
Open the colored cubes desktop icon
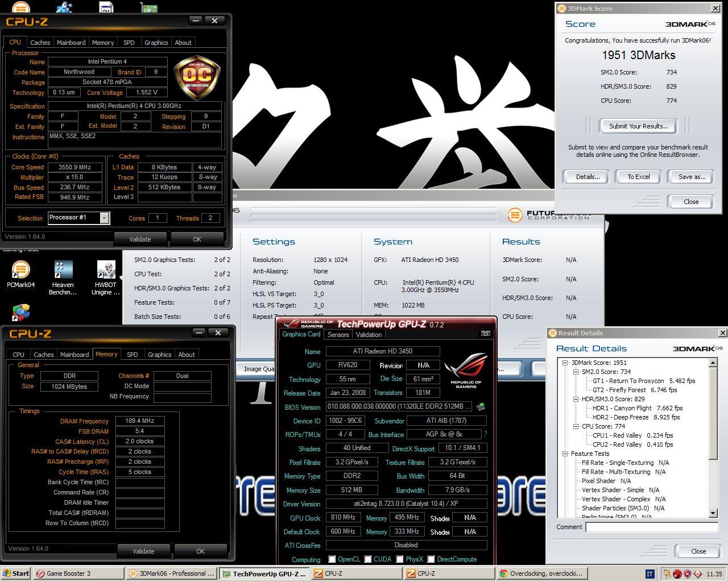(21, 312)
